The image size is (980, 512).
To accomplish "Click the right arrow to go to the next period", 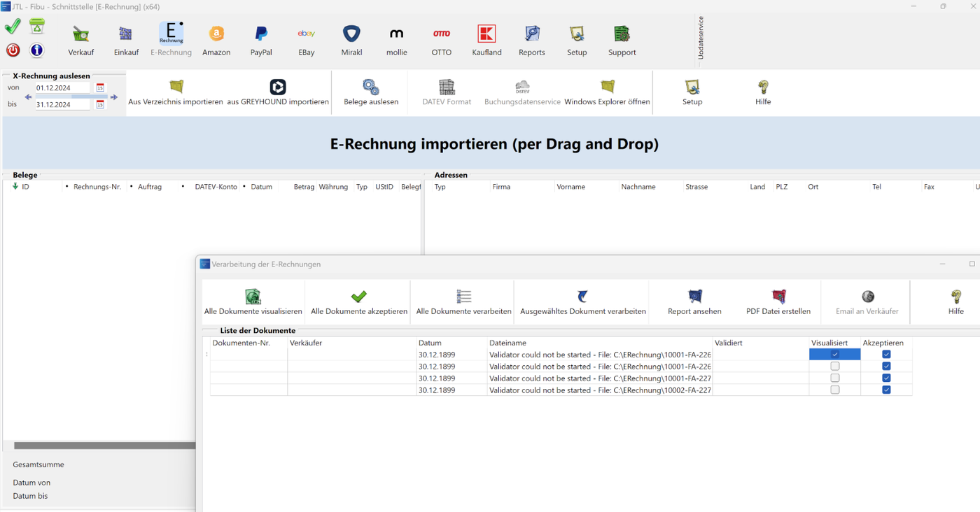I will click(114, 97).
